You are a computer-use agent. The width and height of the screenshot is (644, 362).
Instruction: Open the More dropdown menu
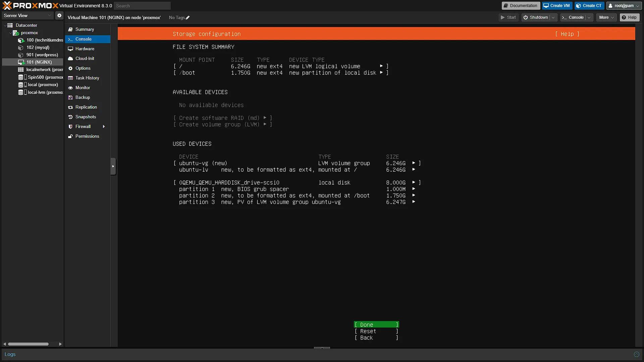pos(606,17)
